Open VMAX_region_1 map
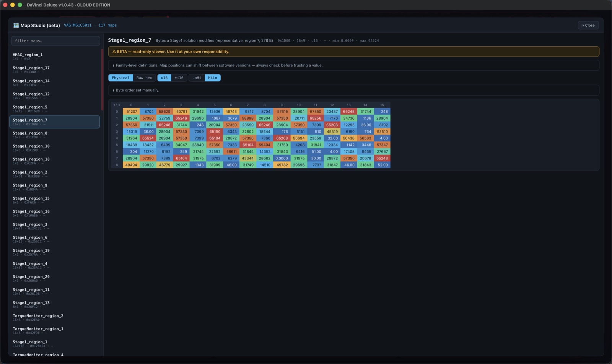 pyautogui.click(x=54, y=57)
